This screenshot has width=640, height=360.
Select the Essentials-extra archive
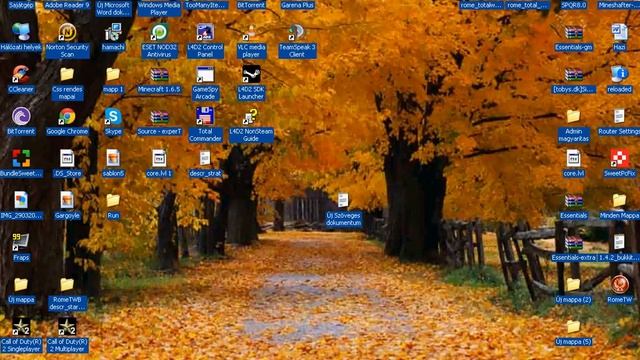pos(573,243)
